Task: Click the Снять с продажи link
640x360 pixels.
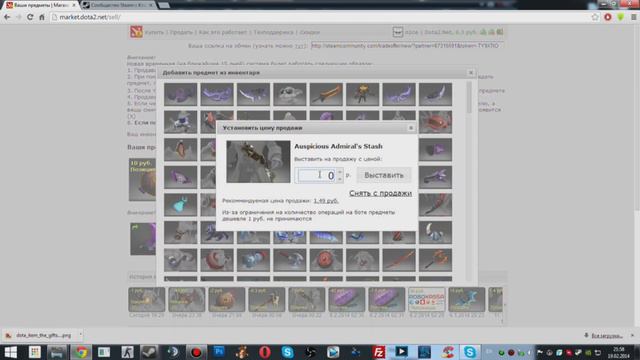Action: (380, 193)
